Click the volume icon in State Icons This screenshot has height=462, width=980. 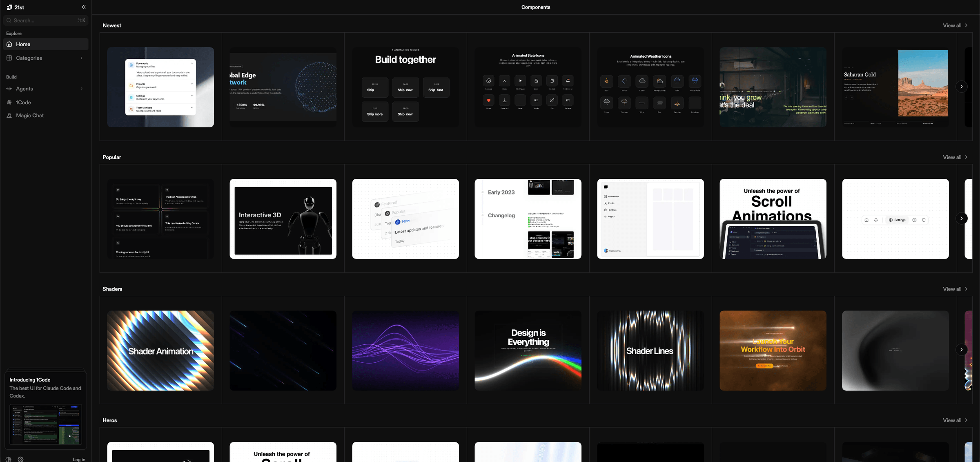pyautogui.click(x=568, y=100)
